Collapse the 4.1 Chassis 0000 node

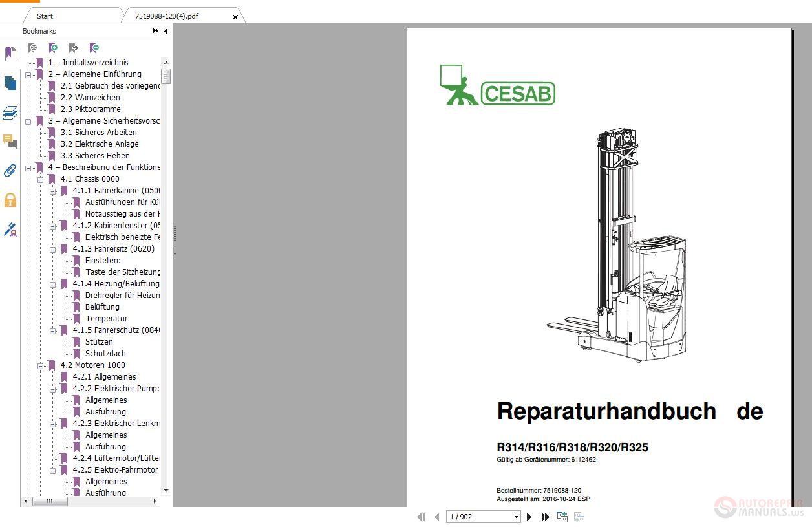pos(40,179)
